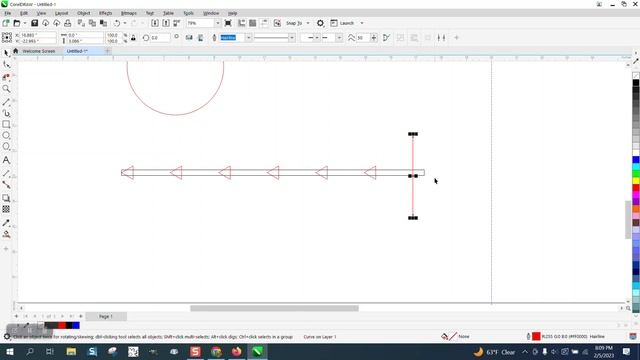Select the Page 1 tab
Screen dimensions: 640x360
(106, 316)
